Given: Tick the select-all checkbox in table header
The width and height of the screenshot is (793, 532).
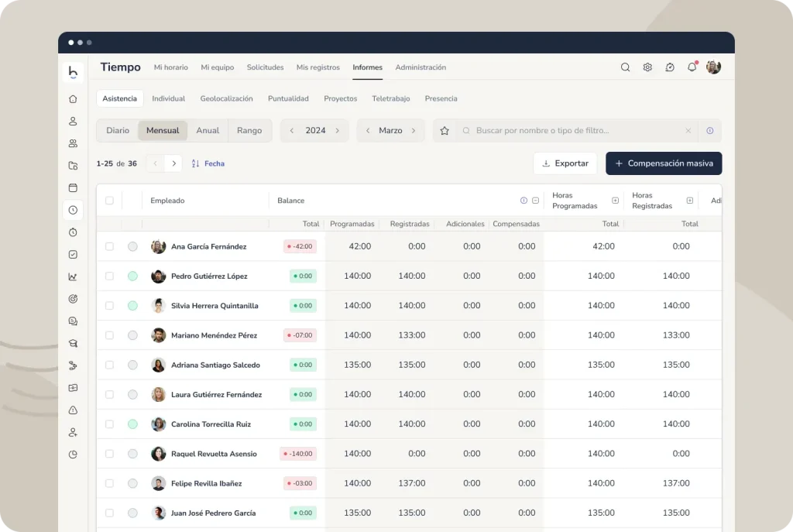Looking at the screenshot, I should point(109,201).
